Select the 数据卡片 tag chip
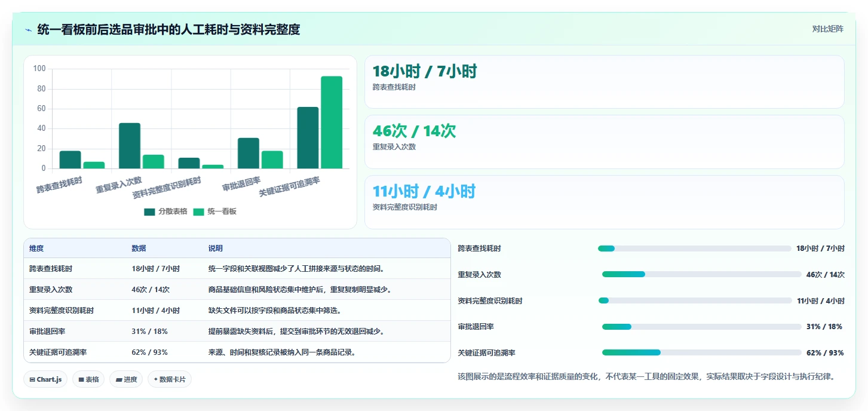This screenshot has width=868, height=411. point(170,379)
